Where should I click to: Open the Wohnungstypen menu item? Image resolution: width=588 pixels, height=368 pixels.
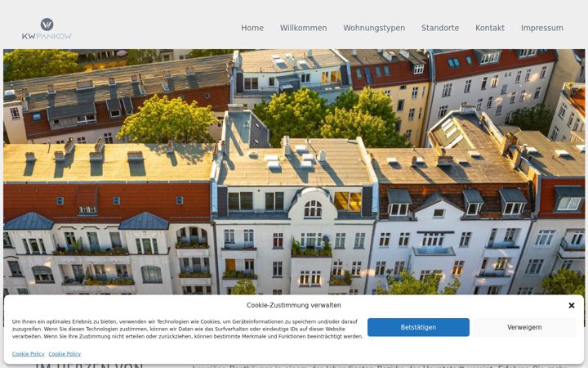[x=374, y=28]
